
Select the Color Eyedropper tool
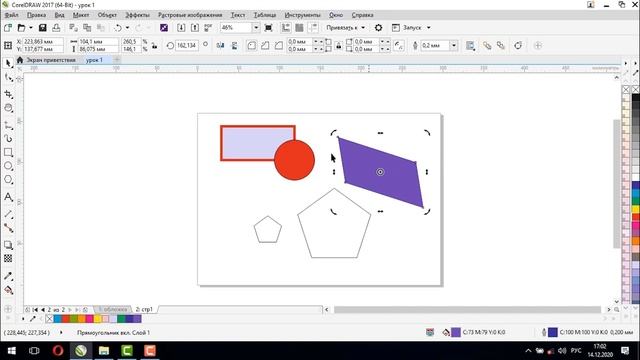pyautogui.click(x=8, y=276)
